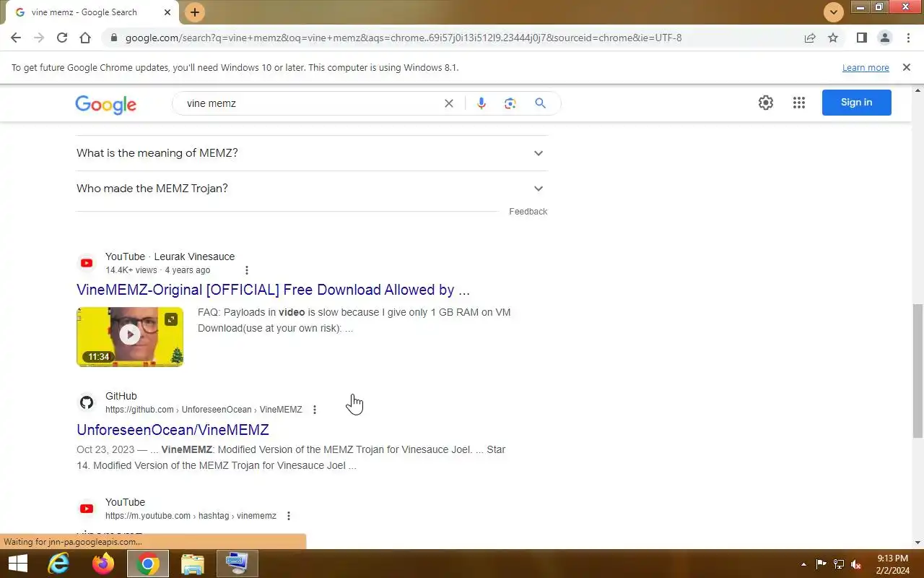
Task: Click the GitHub favicon icon
Action: 87,402
